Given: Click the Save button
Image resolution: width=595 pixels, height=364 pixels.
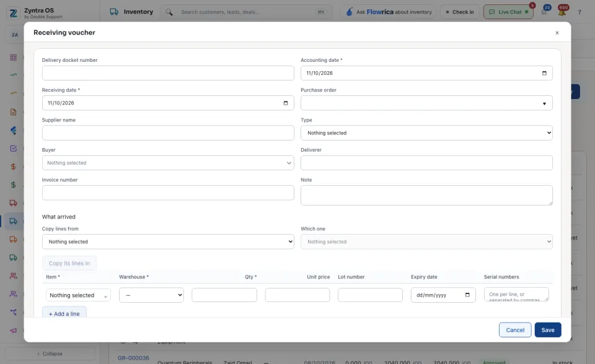Looking at the screenshot, I should [x=547, y=330].
